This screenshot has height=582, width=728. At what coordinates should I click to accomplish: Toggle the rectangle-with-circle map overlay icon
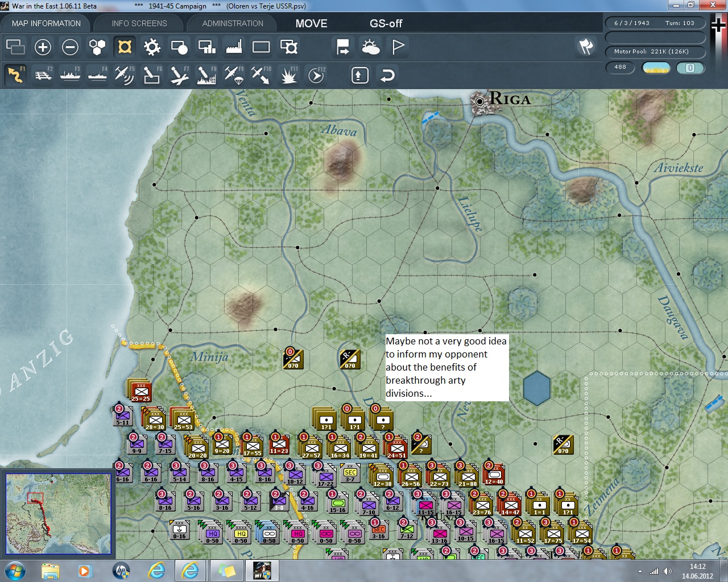click(179, 47)
